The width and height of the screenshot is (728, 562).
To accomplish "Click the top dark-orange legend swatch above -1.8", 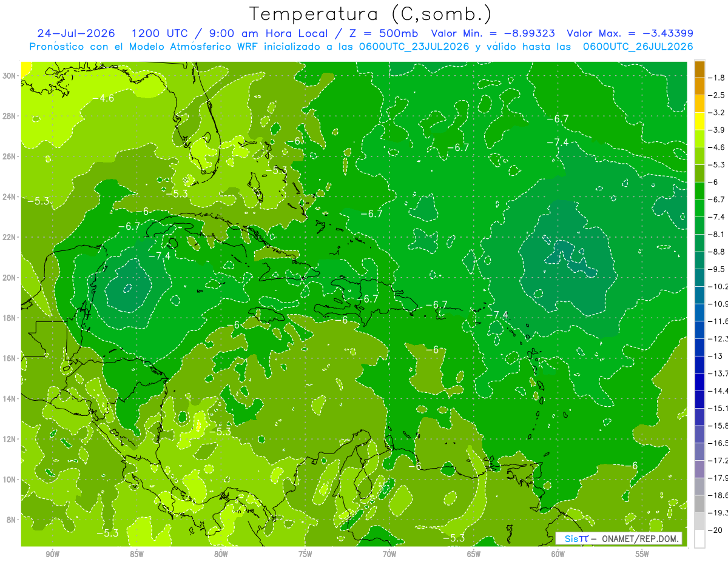I will point(699,69).
